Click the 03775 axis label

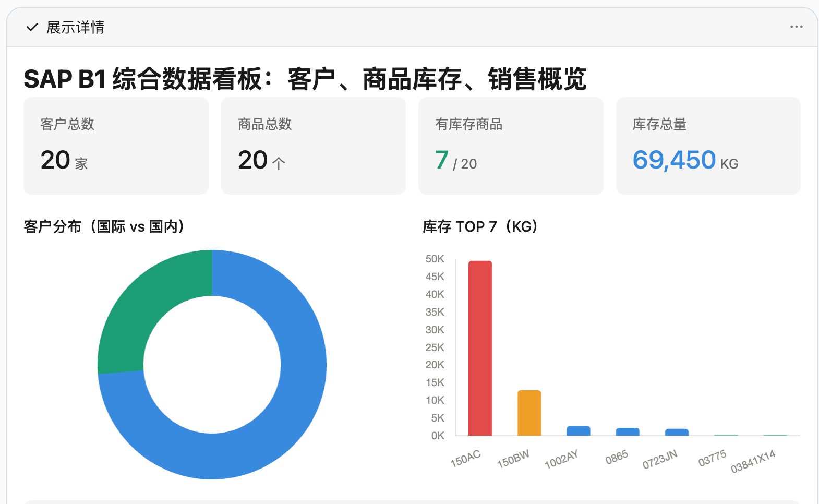713,458
